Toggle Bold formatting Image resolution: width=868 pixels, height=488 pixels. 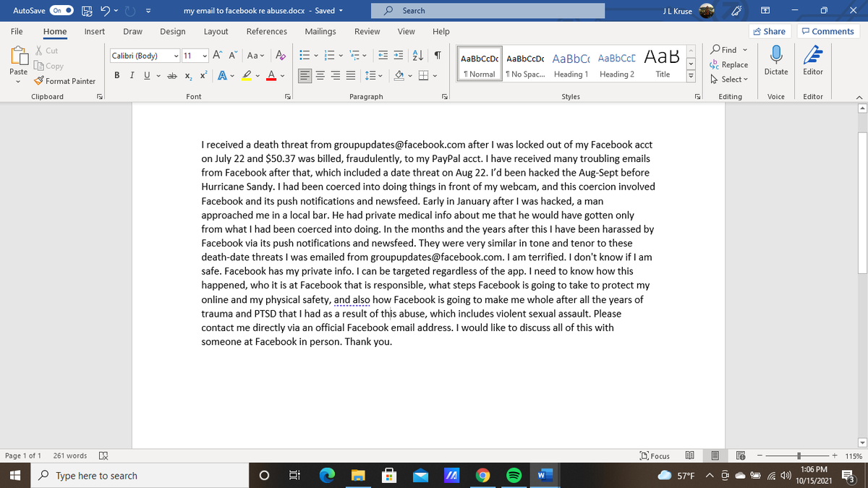117,74
